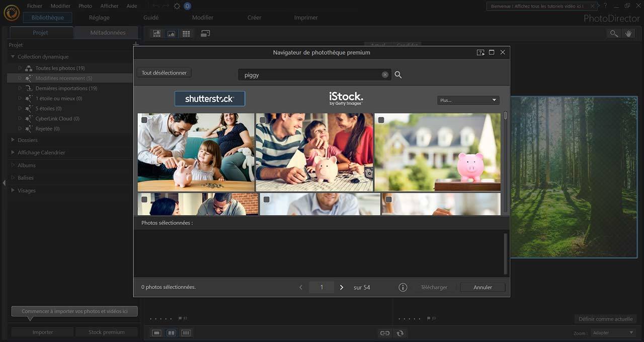
Task: Open the Fichier menu
Action: click(x=35, y=6)
